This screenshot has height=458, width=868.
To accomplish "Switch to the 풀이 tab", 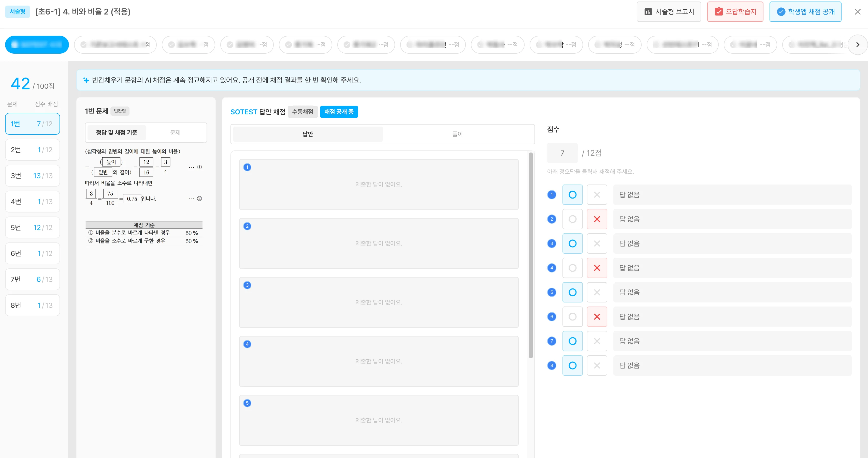I will 457,134.
